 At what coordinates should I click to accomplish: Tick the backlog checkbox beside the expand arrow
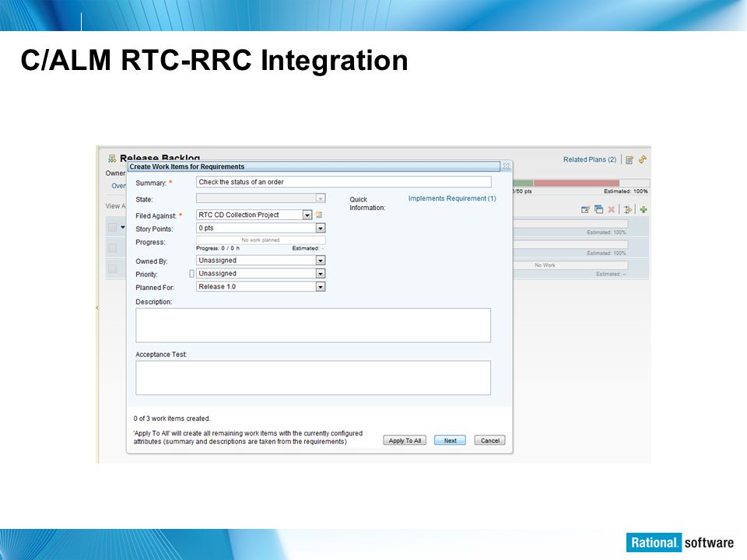point(112,227)
